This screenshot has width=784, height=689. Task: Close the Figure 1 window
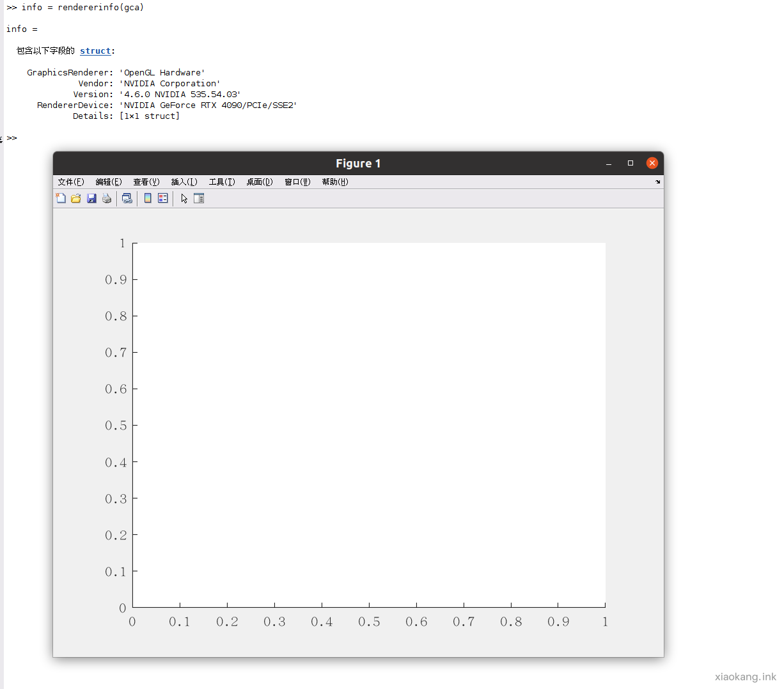tap(652, 163)
